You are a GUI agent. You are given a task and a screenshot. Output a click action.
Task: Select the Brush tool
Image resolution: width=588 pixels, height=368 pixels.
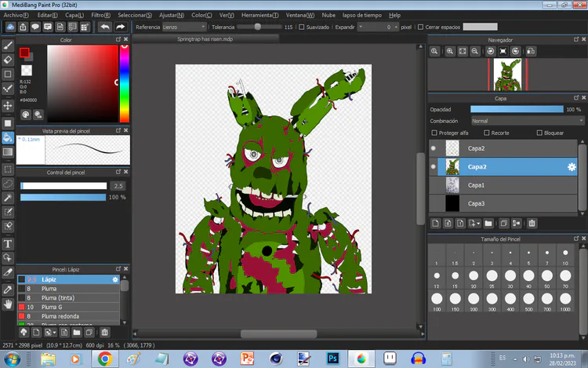[8, 46]
